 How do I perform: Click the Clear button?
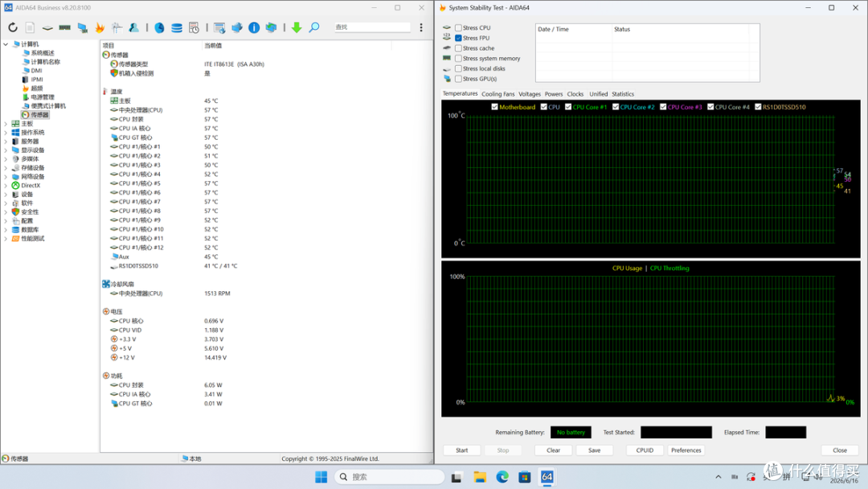(x=553, y=450)
